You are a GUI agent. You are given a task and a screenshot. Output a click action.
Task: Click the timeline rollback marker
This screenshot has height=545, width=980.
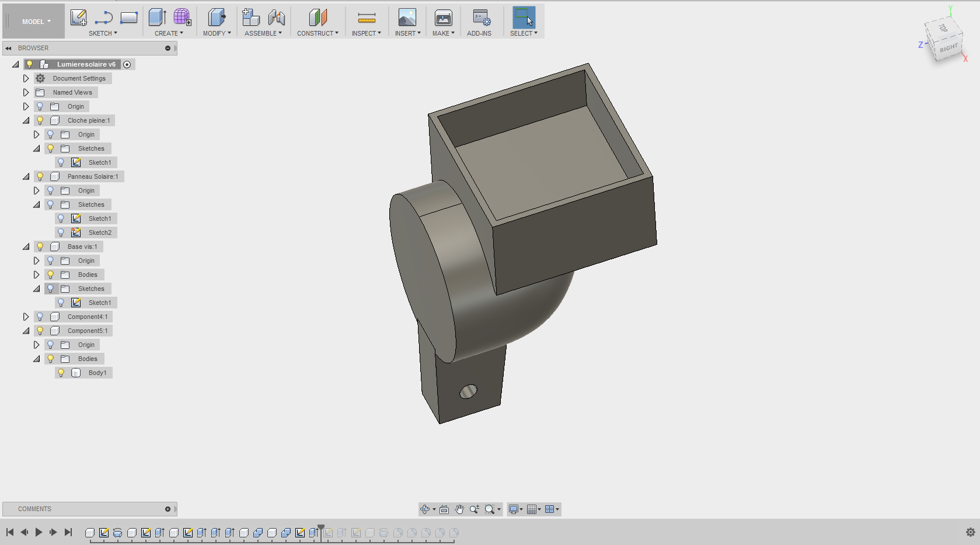(321, 532)
